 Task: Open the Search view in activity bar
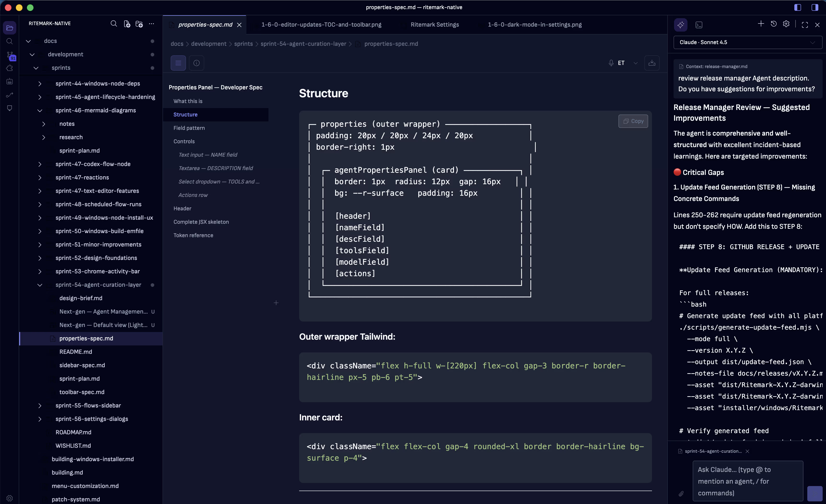[x=9, y=41]
